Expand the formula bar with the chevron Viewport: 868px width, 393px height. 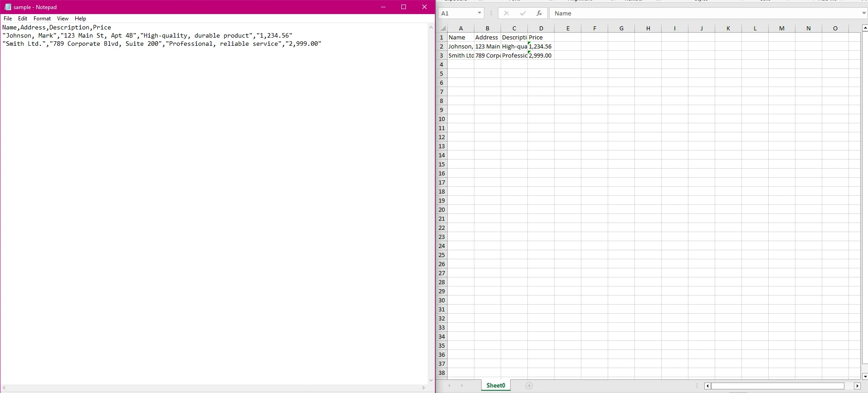click(x=863, y=13)
